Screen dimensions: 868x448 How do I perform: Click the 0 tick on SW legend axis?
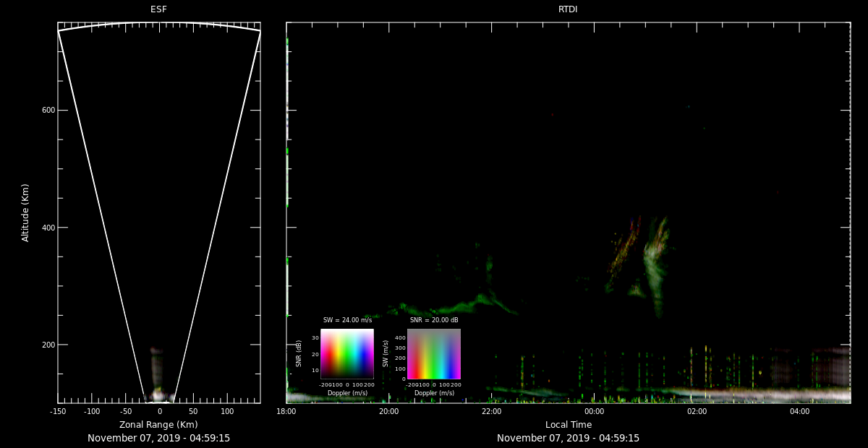(x=404, y=379)
